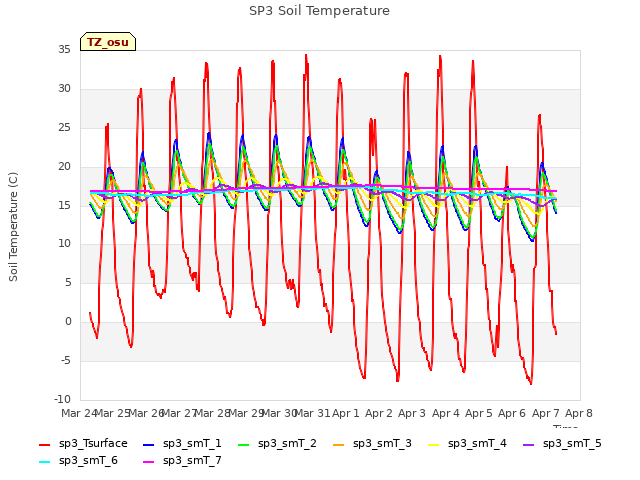
Task: Click the 20 y-axis tick label
Action: [x=64, y=166]
